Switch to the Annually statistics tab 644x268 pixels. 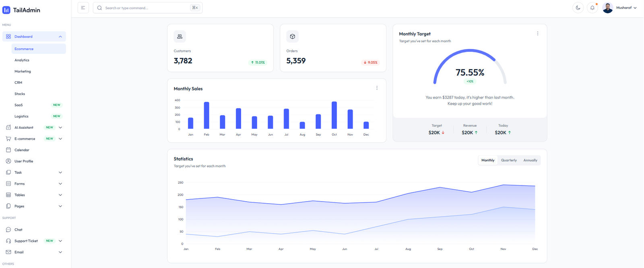click(530, 160)
